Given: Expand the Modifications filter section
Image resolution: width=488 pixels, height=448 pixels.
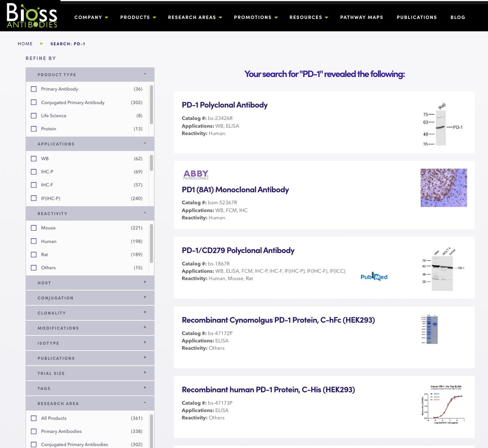Looking at the screenshot, I should [x=90, y=328].
